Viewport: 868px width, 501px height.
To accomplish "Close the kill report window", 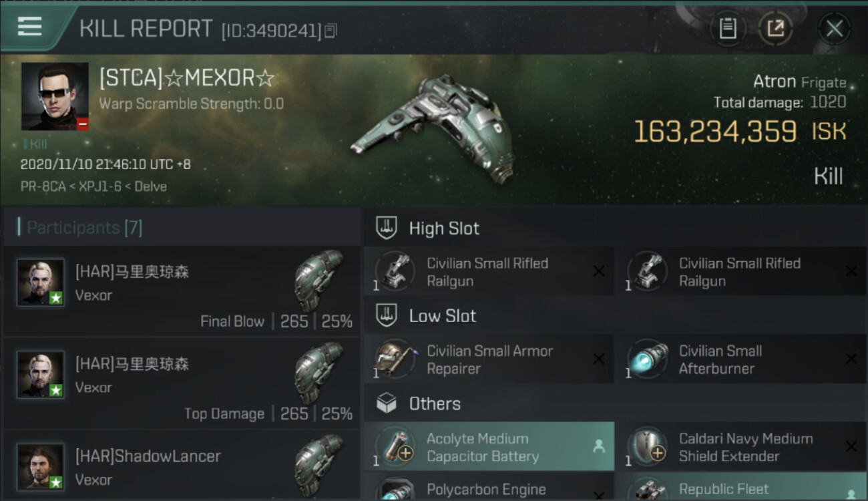I will click(834, 29).
